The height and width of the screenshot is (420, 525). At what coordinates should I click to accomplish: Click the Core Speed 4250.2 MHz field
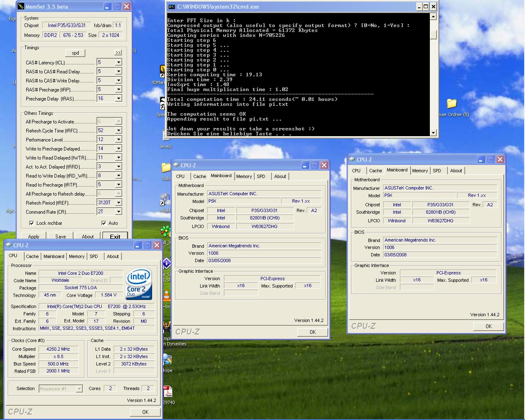[58, 349]
